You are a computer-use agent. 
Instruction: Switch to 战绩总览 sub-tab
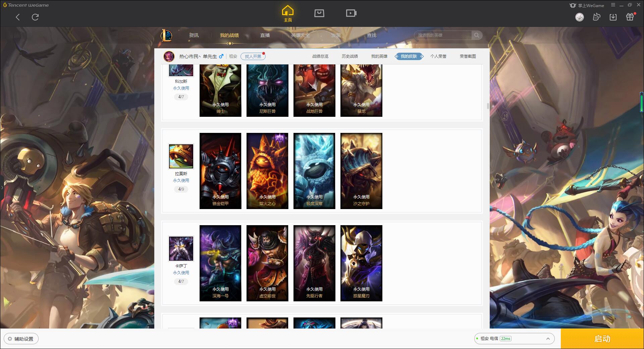click(320, 56)
